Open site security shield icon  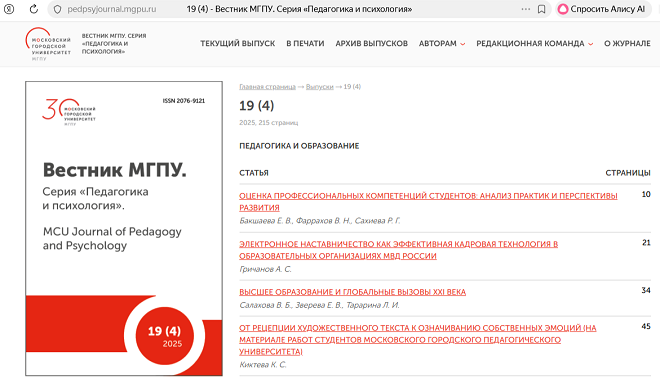pos(58,9)
